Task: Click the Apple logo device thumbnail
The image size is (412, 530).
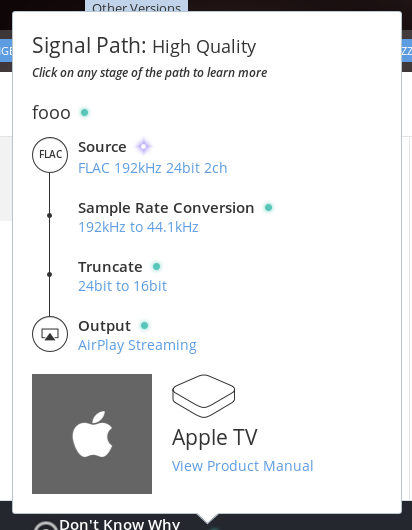Action: pos(92,434)
